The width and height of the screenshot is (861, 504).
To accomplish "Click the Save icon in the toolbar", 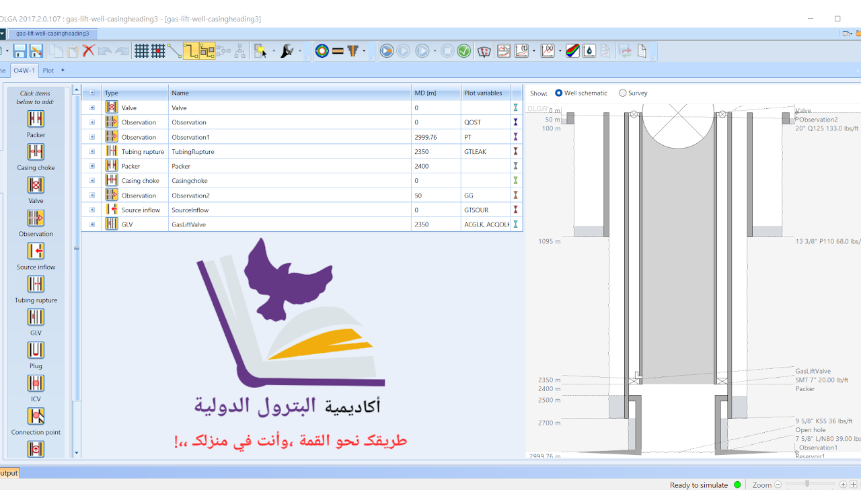I will (x=20, y=51).
